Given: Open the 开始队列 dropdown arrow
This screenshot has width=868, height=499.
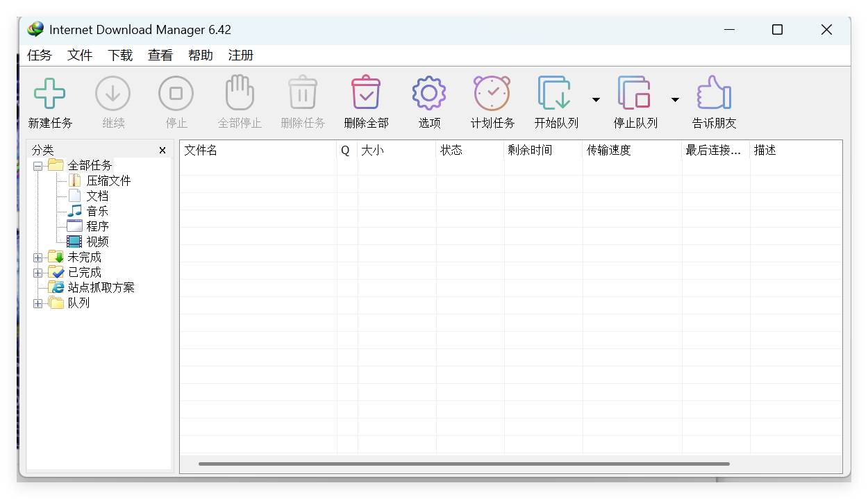Looking at the screenshot, I should click(596, 100).
